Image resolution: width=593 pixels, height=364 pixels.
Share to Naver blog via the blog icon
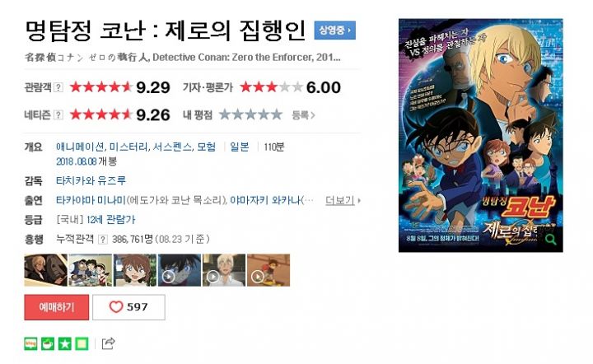[x=30, y=343]
